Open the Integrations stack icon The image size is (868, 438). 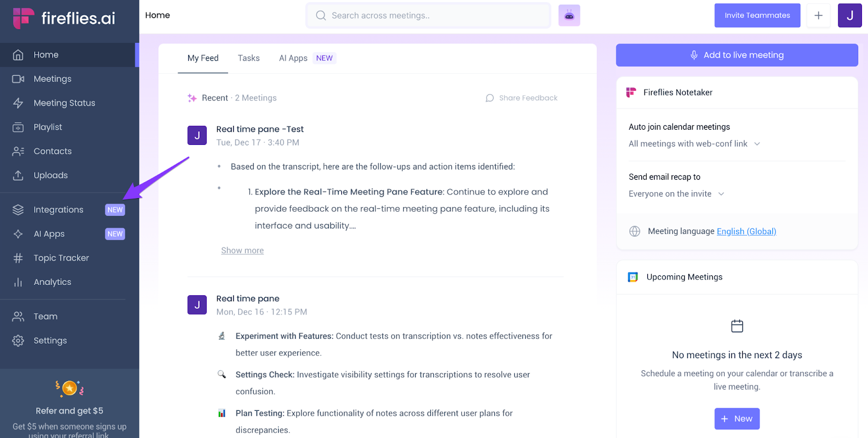pyautogui.click(x=18, y=210)
